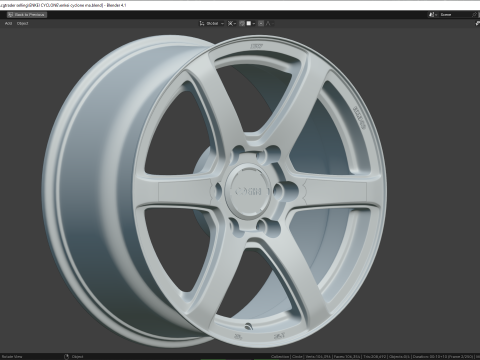Click the mouse icon in status bar
480x360 pixels.
(x=66, y=357)
